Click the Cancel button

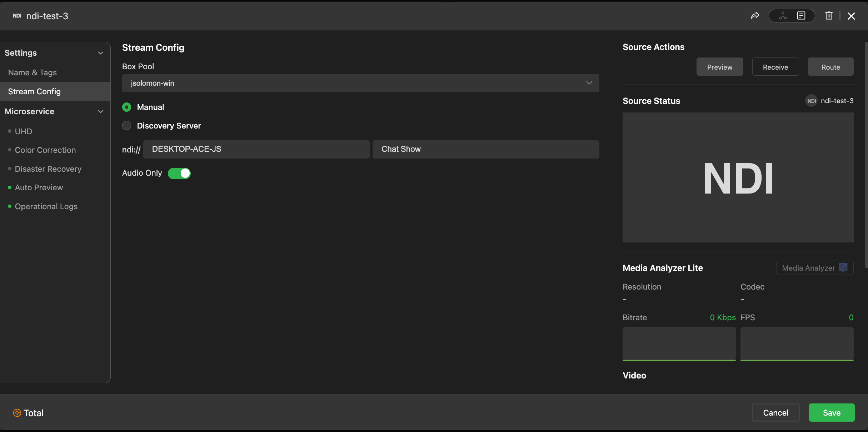point(776,413)
